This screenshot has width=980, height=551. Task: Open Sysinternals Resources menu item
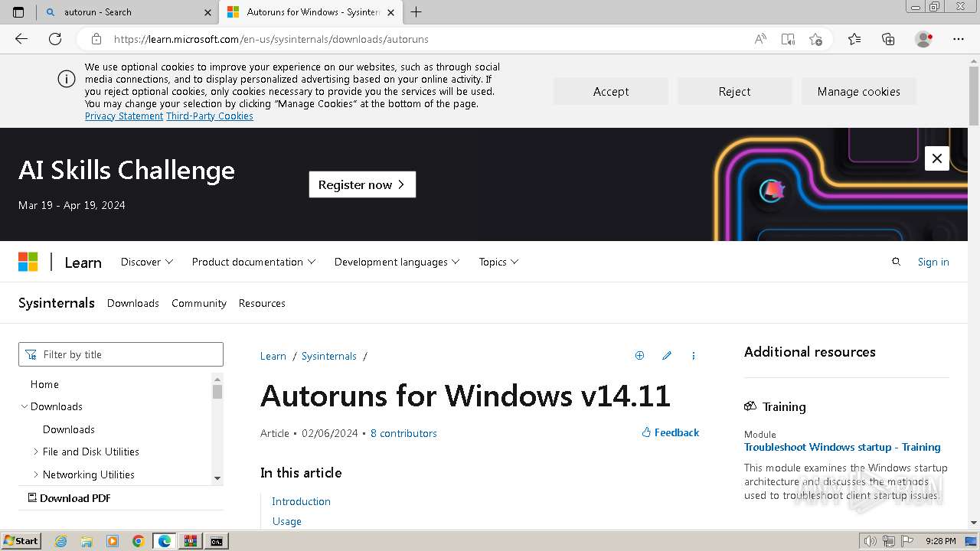(262, 303)
